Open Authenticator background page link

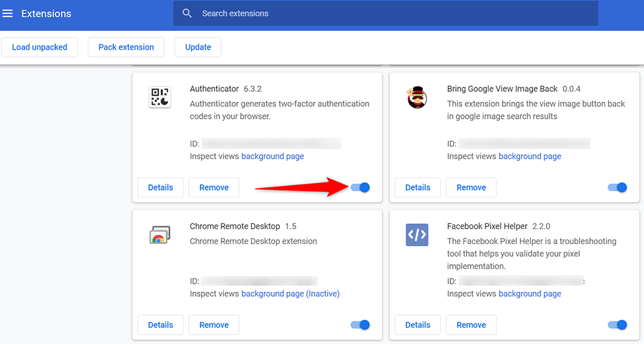(272, 156)
